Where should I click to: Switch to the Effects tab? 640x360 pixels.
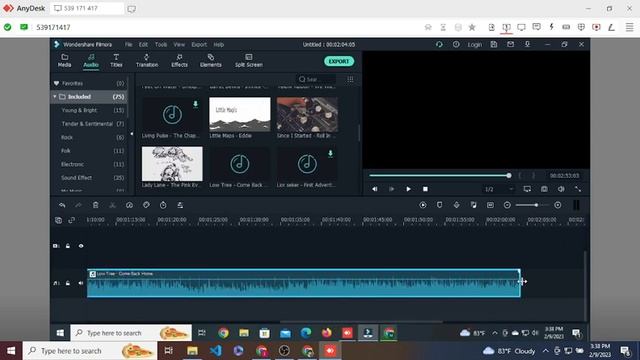click(x=179, y=60)
